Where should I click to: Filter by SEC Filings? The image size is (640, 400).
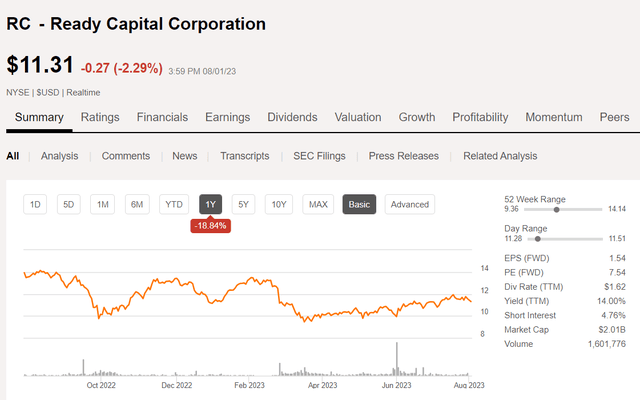pos(318,156)
